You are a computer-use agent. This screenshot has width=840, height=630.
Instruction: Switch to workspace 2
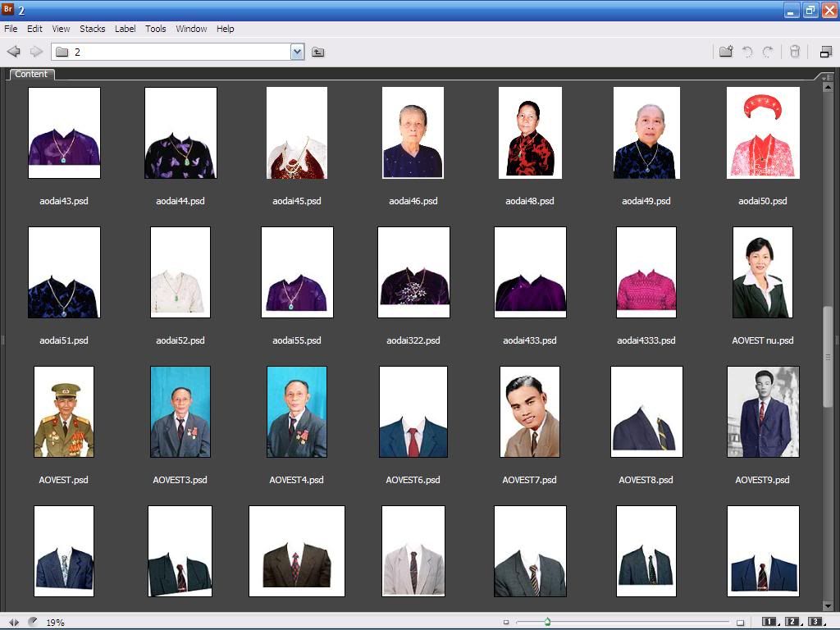click(x=793, y=622)
